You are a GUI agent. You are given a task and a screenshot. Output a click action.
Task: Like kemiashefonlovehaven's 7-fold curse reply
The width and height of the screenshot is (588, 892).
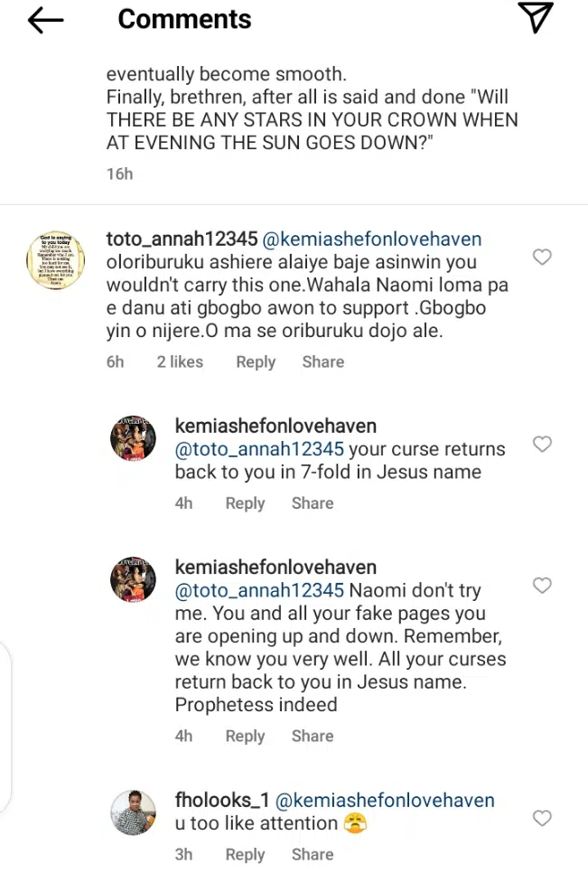(x=542, y=444)
